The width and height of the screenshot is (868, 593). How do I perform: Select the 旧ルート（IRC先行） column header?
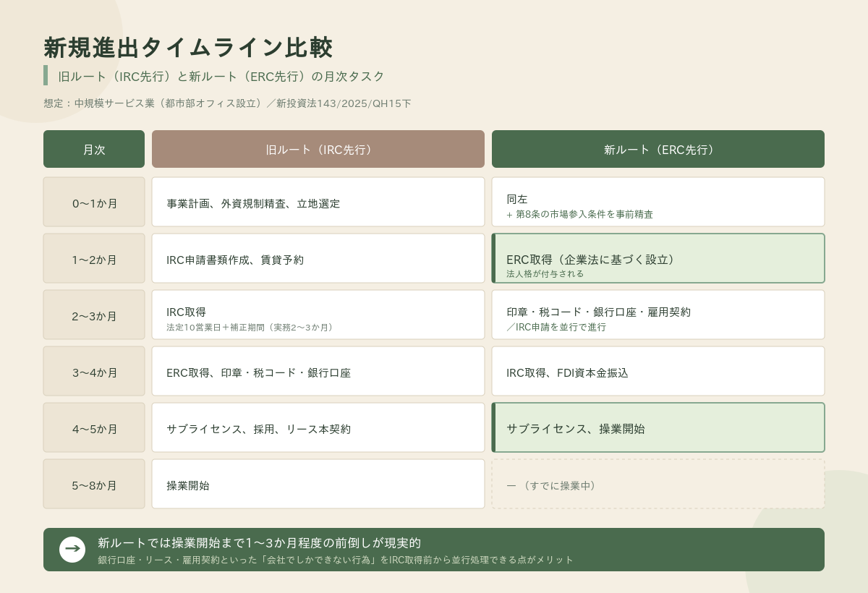tap(318, 149)
